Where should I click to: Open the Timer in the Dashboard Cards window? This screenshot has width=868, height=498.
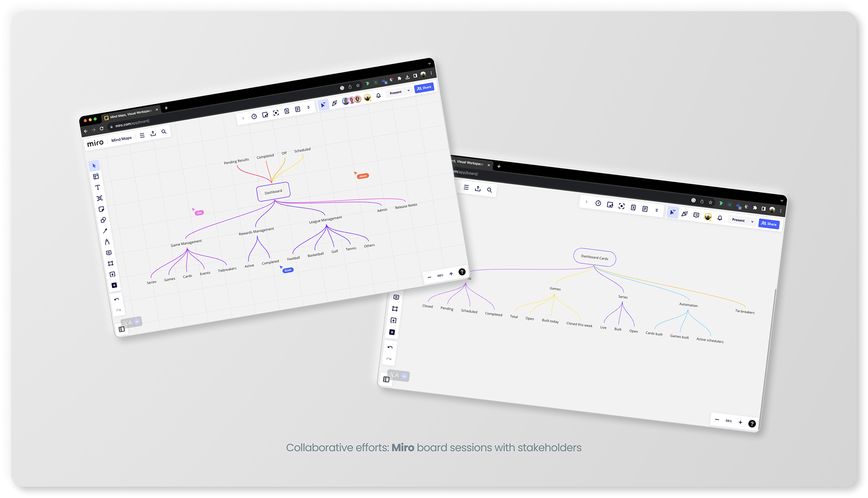(x=598, y=203)
